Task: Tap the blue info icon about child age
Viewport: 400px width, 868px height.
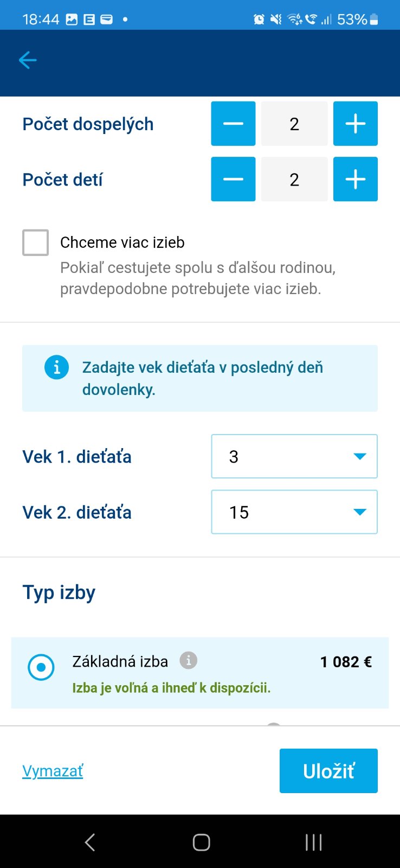Action: pyautogui.click(x=56, y=367)
